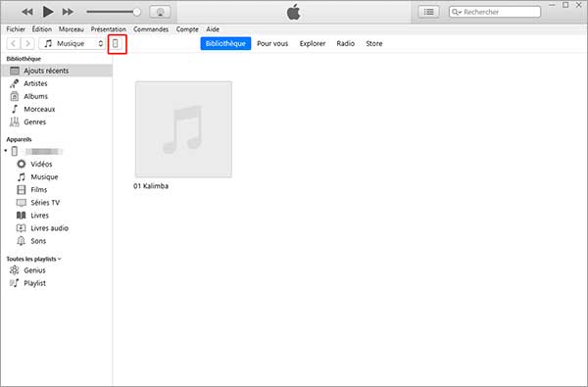588x387 pixels.
Task: Minimize the iTunes window
Action: coord(553,5)
